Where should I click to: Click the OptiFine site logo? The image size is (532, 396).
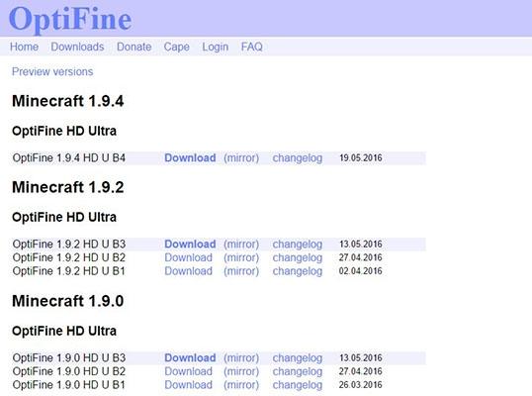point(70,19)
